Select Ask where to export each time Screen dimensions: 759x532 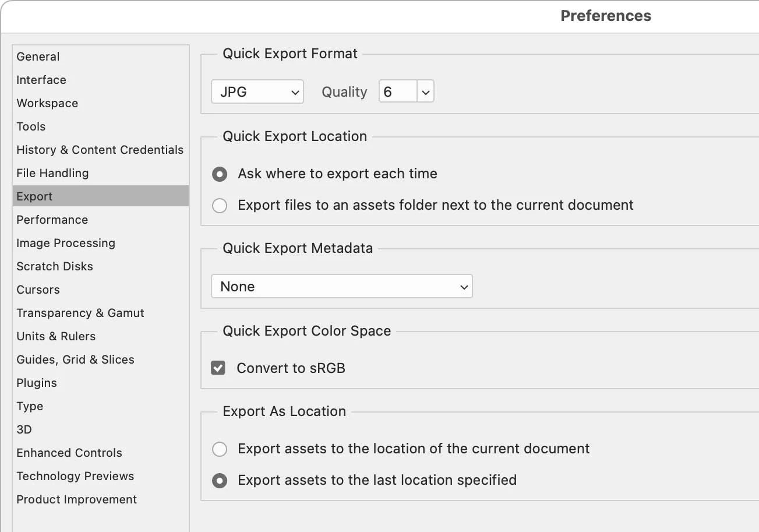tap(220, 174)
